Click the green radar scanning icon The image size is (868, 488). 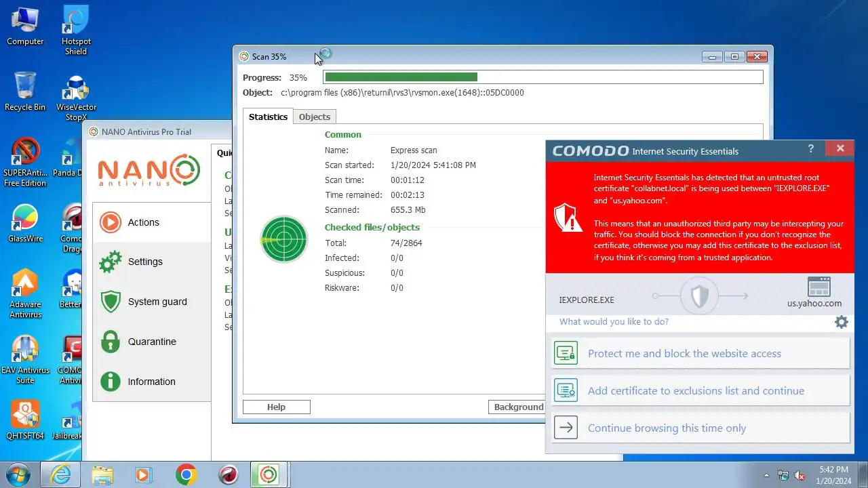284,239
